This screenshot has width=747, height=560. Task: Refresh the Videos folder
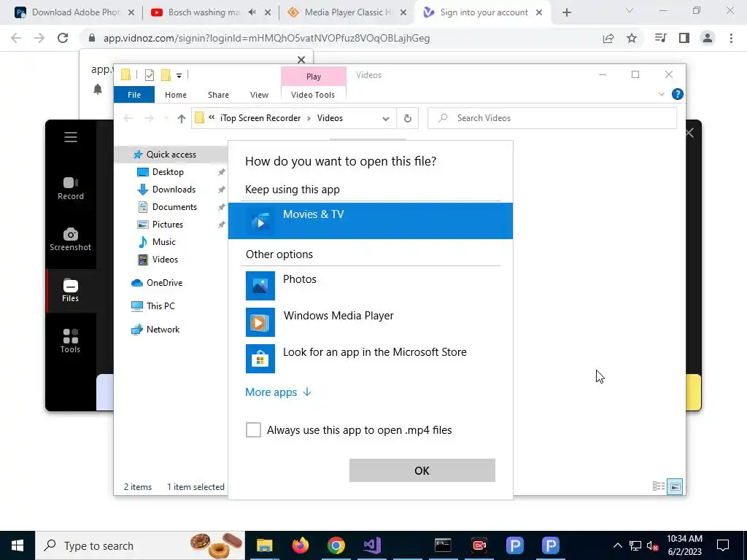click(x=407, y=119)
